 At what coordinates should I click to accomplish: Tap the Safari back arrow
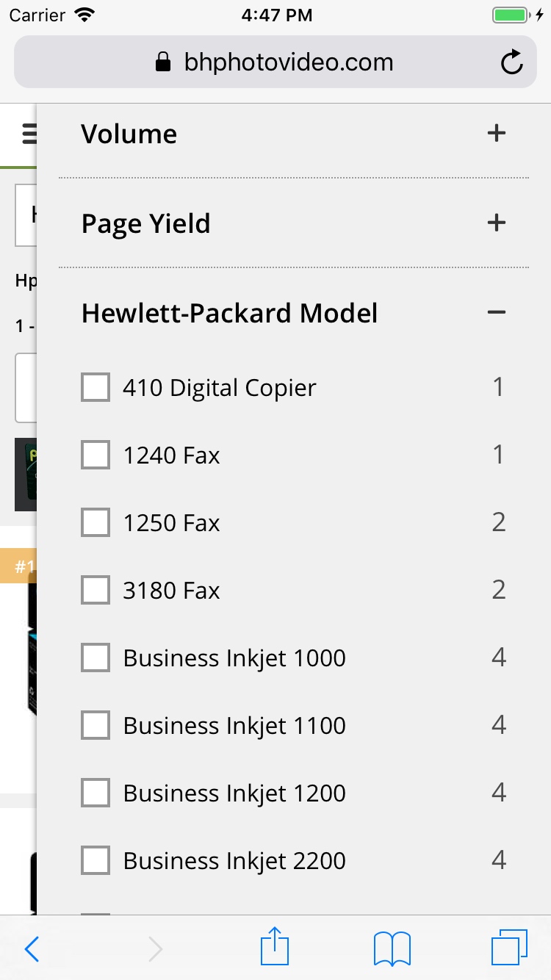(x=32, y=949)
